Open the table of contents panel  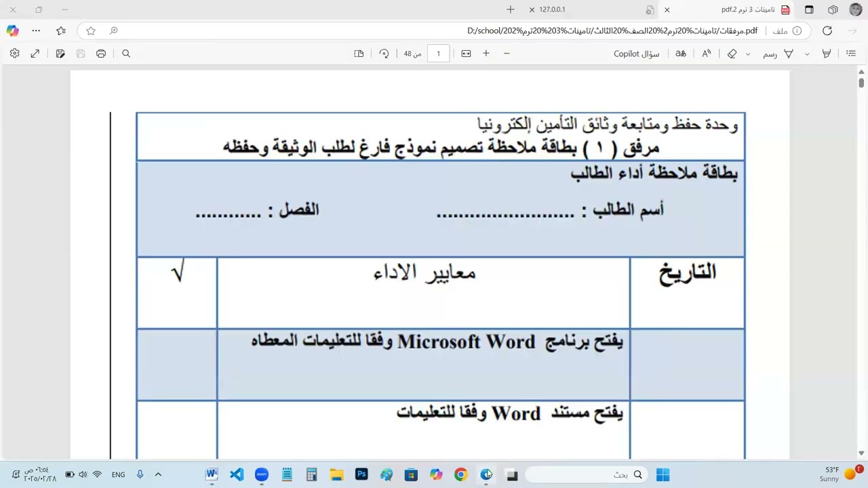[851, 54]
